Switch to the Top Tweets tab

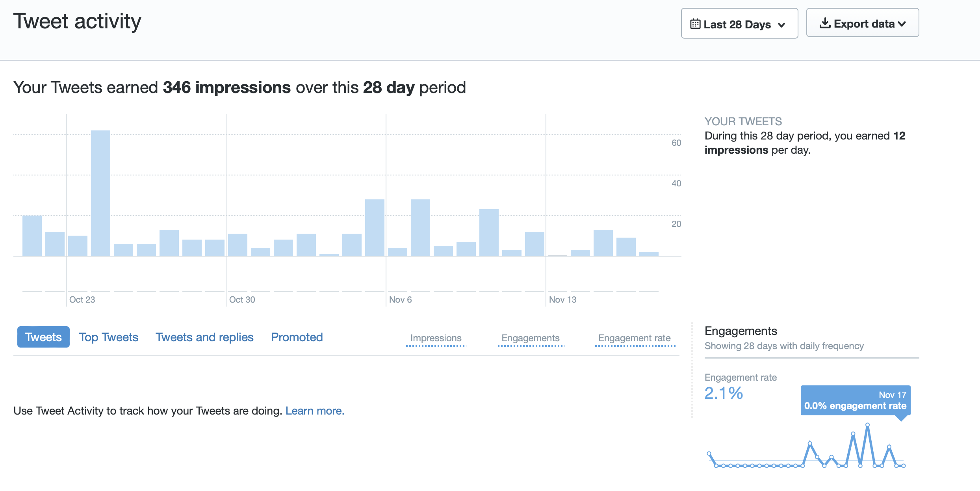pos(108,337)
